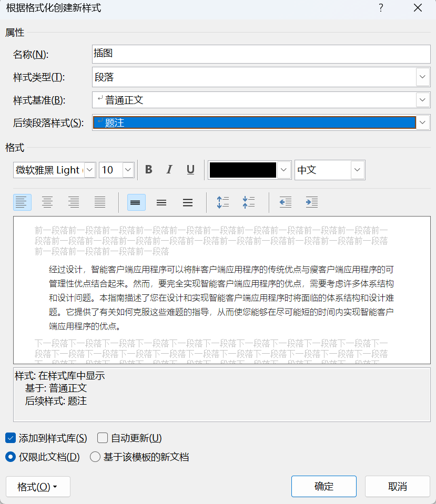Open 样式基准 dropdown showing 普通正文
The height and width of the screenshot is (504, 436).
tap(422, 100)
